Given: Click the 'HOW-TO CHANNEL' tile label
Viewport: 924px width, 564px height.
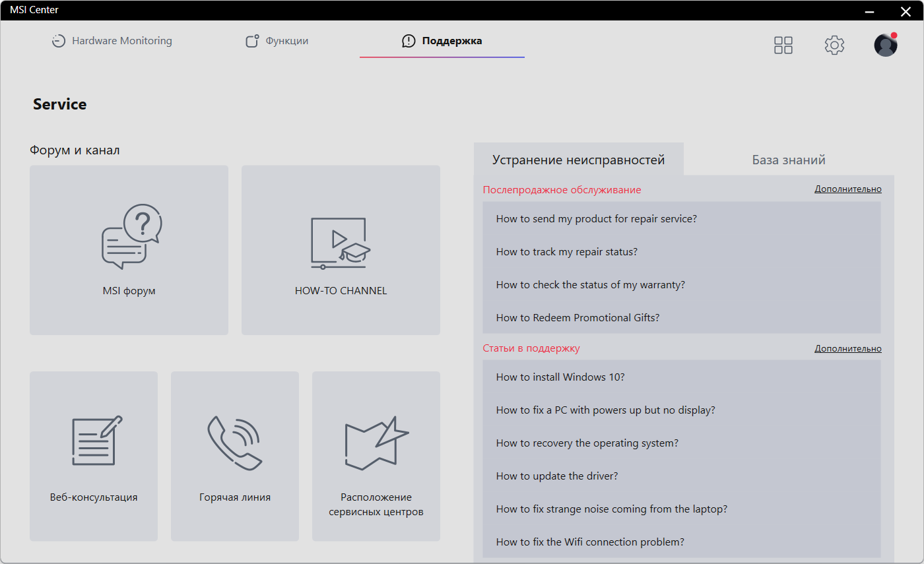Looking at the screenshot, I should [341, 291].
